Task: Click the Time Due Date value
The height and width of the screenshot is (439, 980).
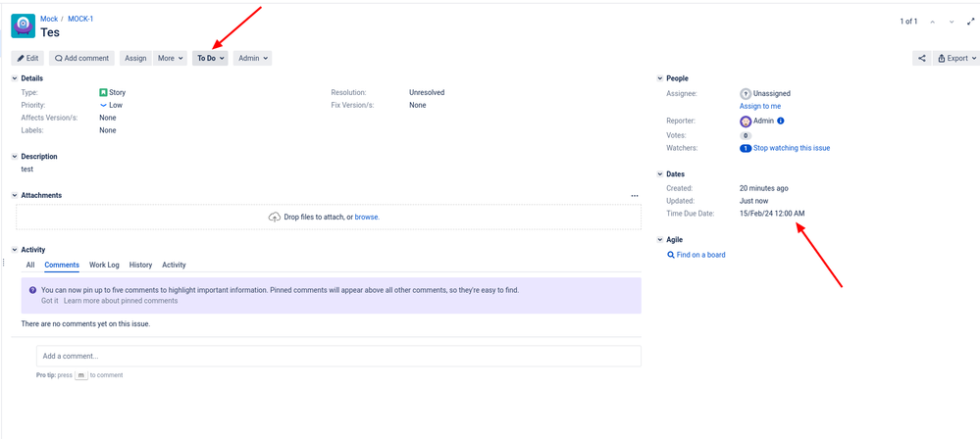Action: [x=772, y=214]
